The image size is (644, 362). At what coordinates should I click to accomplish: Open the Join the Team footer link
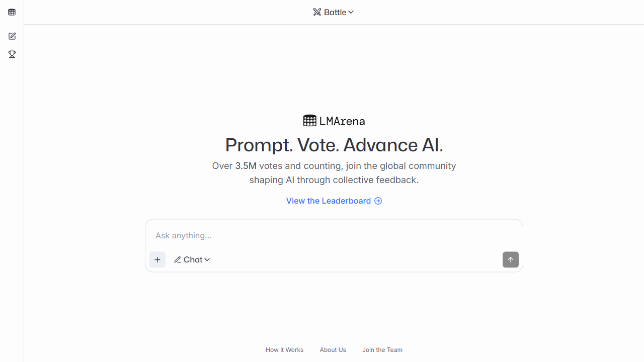[x=382, y=350]
